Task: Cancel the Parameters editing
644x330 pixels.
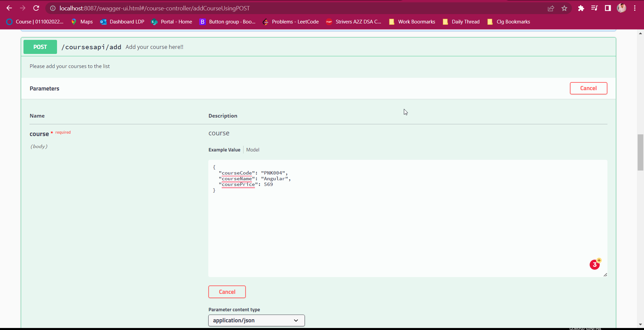Action: [589, 88]
